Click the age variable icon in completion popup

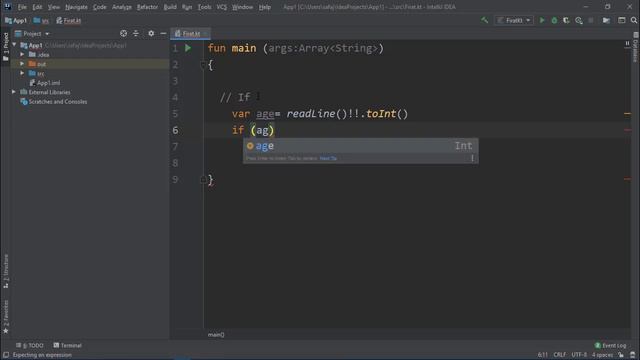250,146
